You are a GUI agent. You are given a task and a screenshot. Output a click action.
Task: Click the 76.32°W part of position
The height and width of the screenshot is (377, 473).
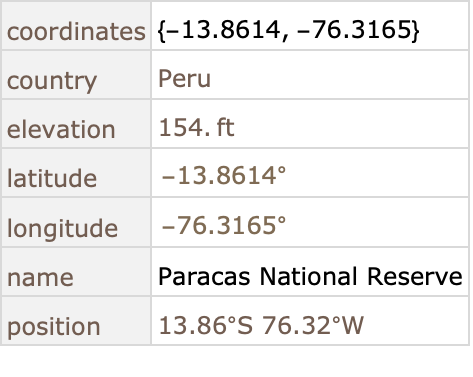(x=313, y=325)
